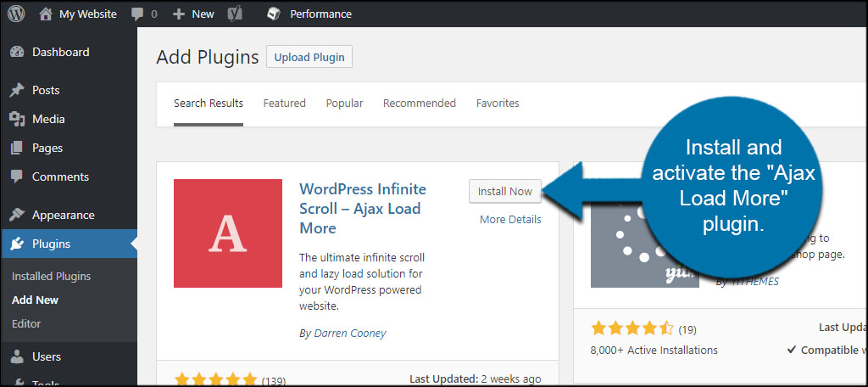Switch to the Popular tab
This screenshot has width=868, height=387.
click(344, 104)
